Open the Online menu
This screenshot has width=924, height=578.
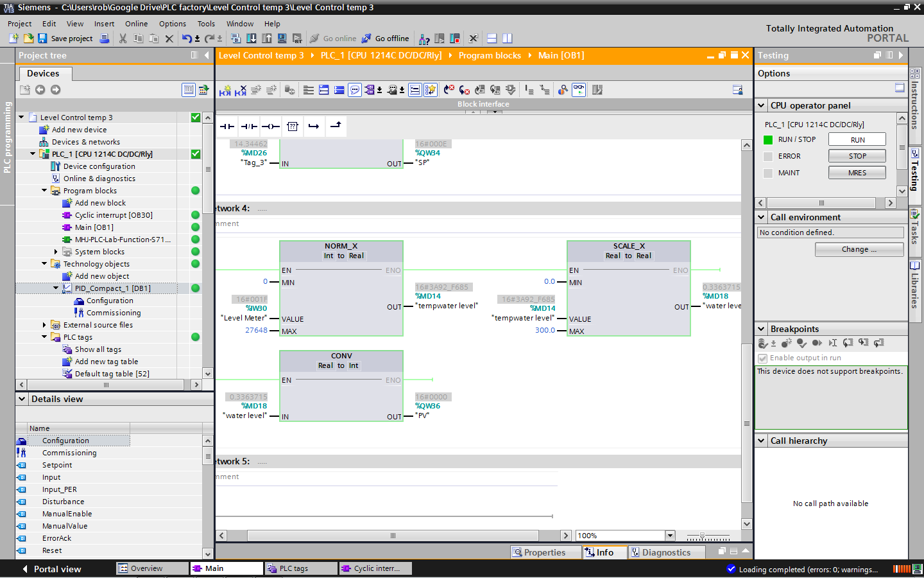point(136,24)
